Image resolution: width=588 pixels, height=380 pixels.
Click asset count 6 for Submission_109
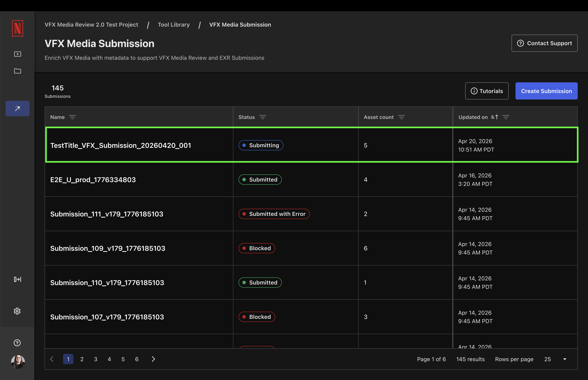tap(366, 248)
